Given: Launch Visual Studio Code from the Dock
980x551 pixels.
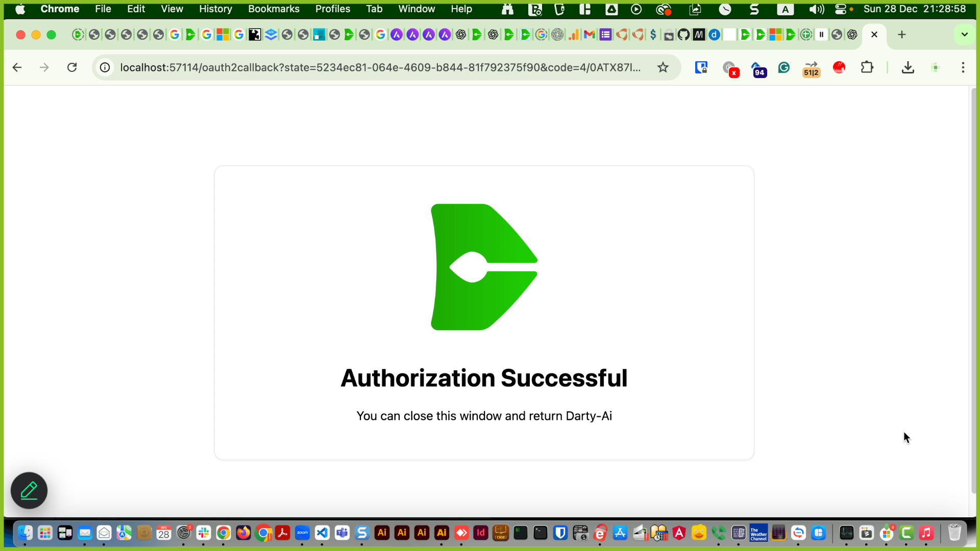Looking at the screenshot, I should pyautogui.click(x=322, y=533).
